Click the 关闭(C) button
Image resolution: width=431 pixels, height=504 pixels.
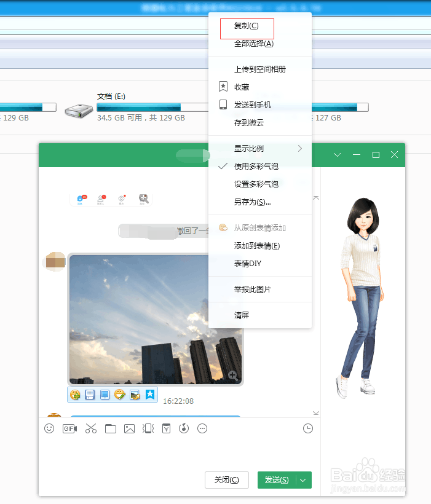pyautogui.click(x=227, y=480)
